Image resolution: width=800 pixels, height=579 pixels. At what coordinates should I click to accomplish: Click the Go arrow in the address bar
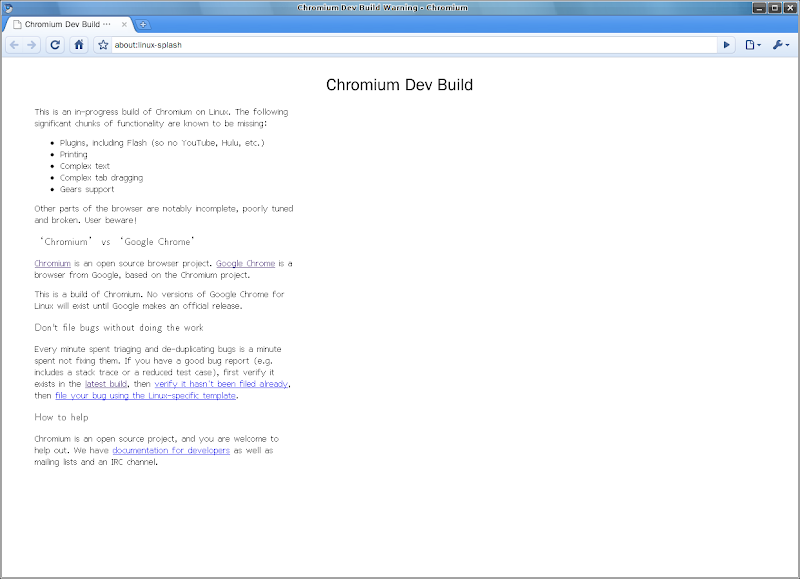click(x=727, y=45)
